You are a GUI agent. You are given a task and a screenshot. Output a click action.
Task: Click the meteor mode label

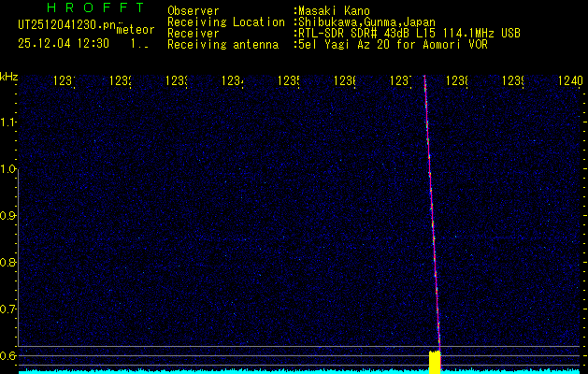tap(135, 31)
